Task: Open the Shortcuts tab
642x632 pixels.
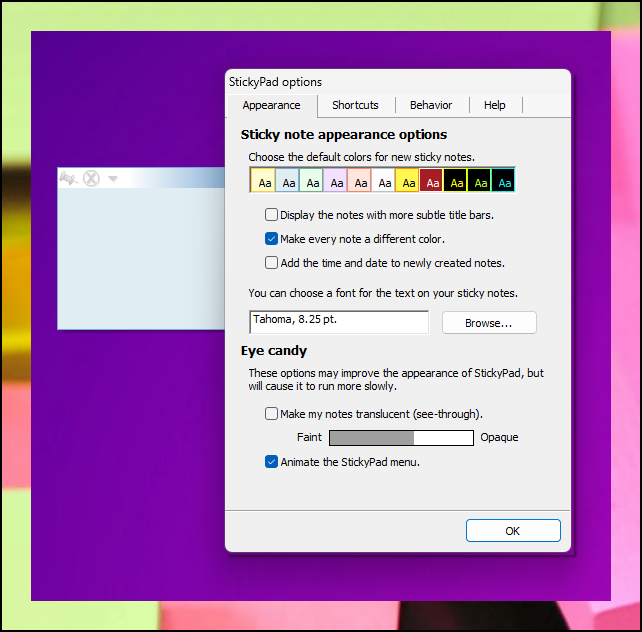Action: pos(355,105)
